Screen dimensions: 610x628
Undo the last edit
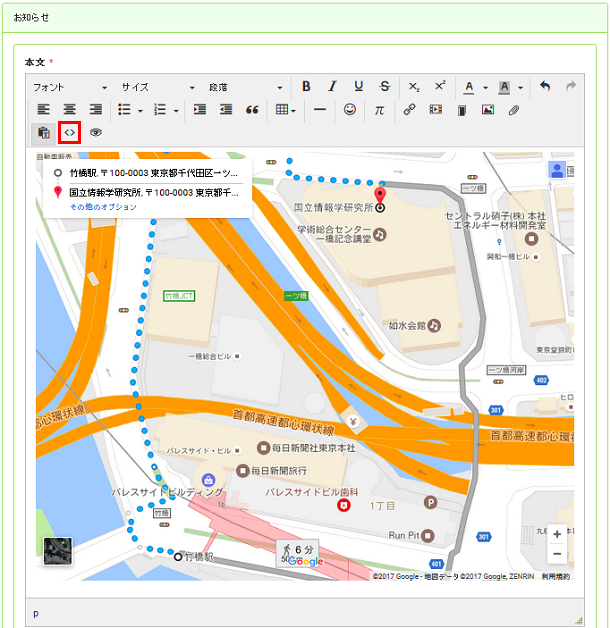(545, 87)
